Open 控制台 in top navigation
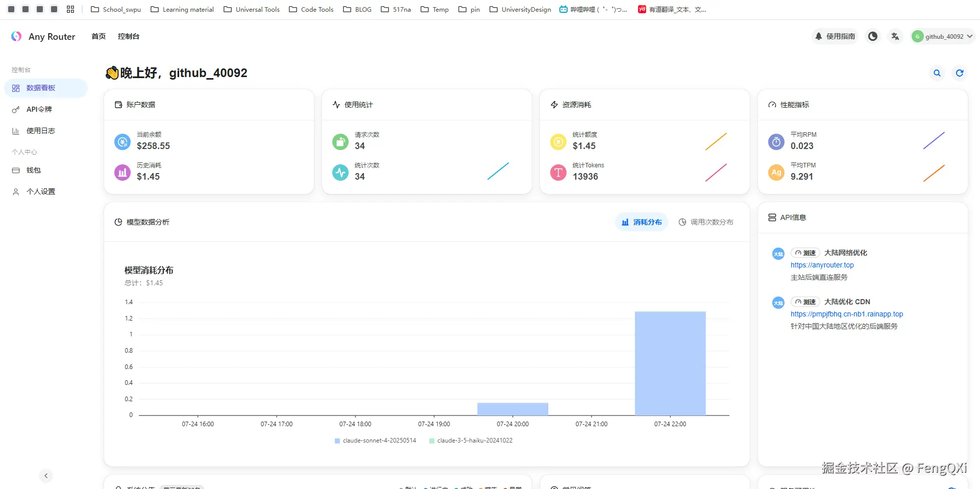The width and height of the screenshot is (980, 489). 129,36
